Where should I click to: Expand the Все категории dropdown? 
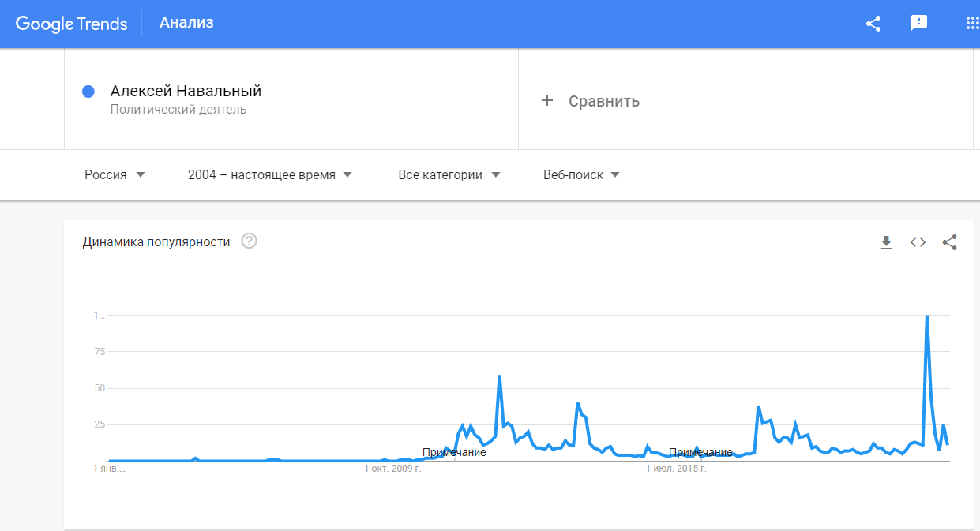click(x=449, y=175)
